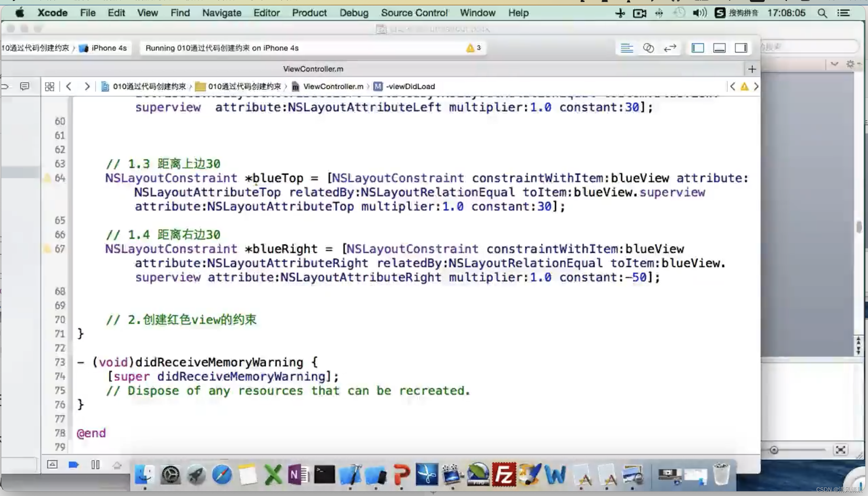Jump to the next issue arrow
This screenshot has height=496, width=868.
pos(756,86)
